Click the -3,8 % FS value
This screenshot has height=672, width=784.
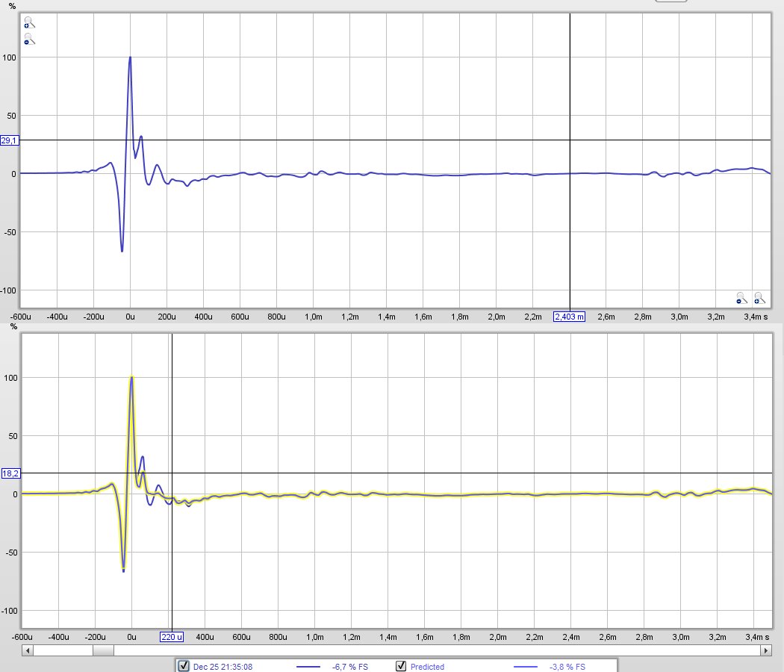[567, 667]
